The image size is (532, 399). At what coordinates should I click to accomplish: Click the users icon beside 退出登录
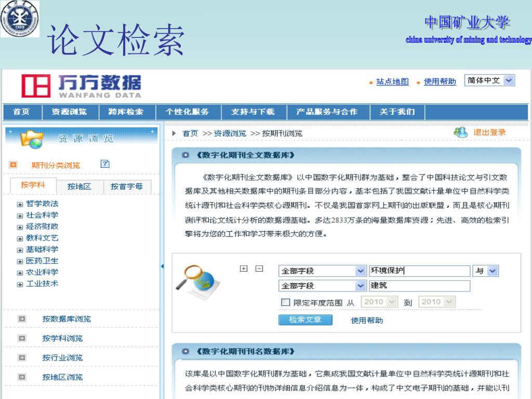click(460, 132)
